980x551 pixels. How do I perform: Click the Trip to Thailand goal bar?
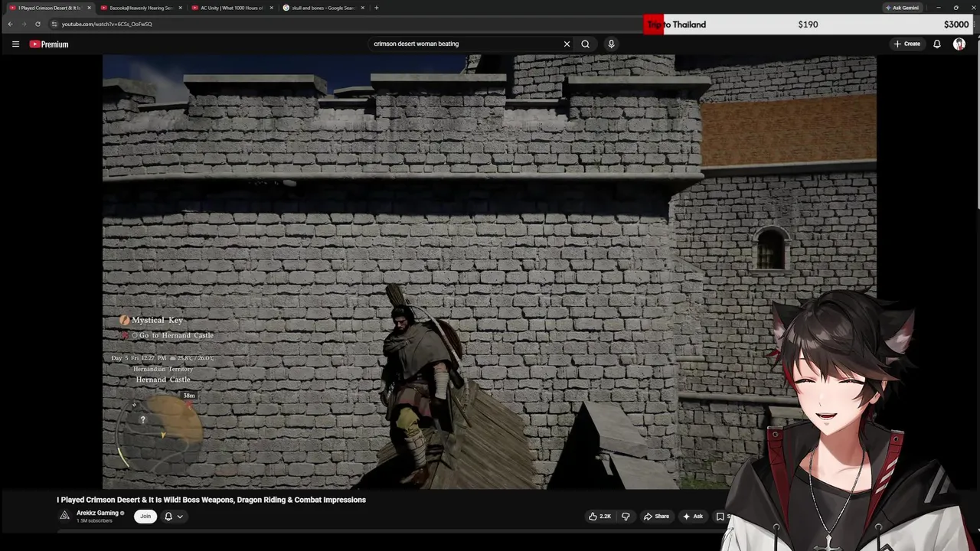808,24
